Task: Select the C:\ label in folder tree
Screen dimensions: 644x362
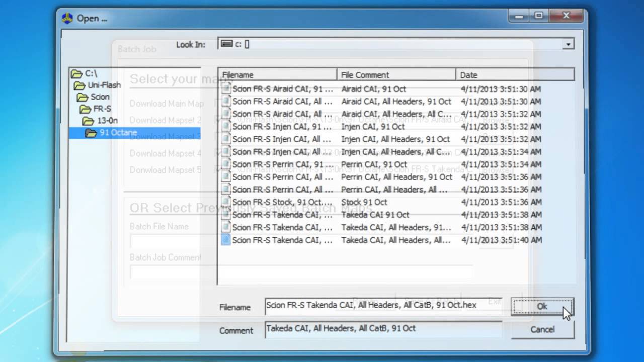Action: coord(91,73)
